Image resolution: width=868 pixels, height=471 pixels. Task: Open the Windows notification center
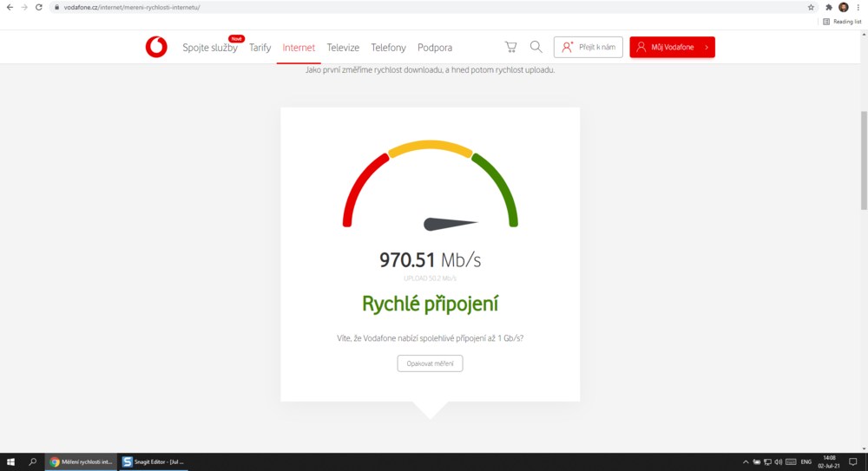pos(853,461)
